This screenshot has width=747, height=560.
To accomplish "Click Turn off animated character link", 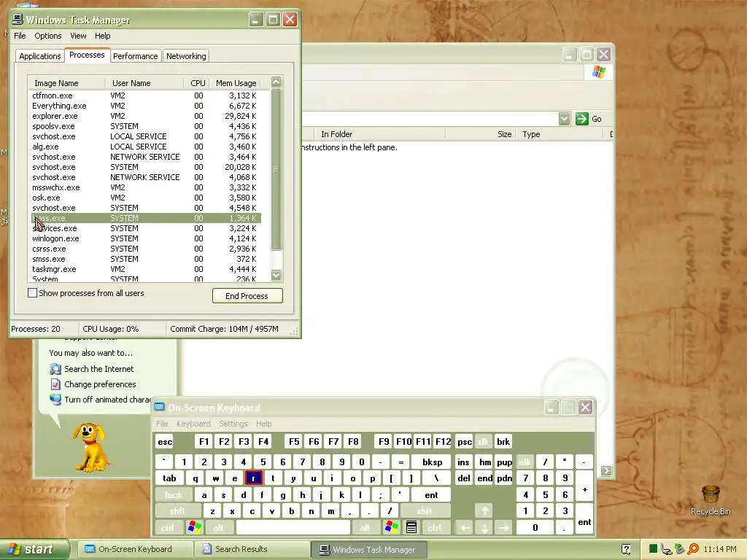I will pyautogui.click(x=107, y=400).
